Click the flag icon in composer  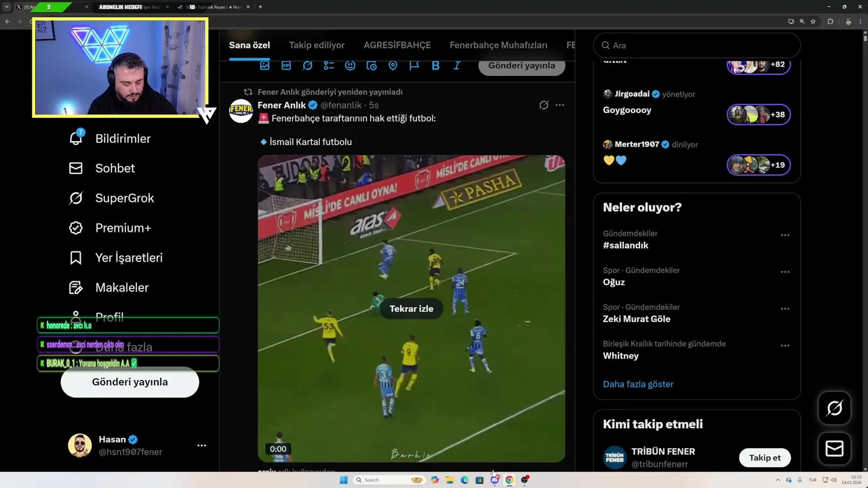[414, 66]
